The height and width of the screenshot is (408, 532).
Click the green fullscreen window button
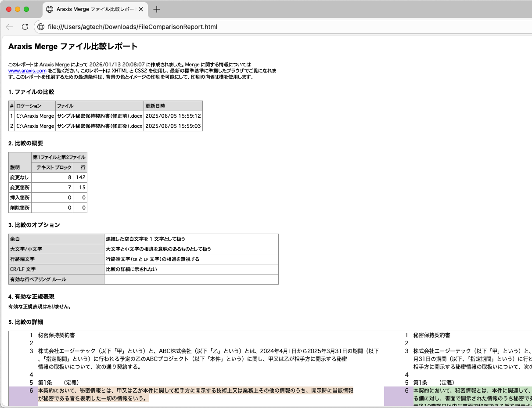pos(26,9)
